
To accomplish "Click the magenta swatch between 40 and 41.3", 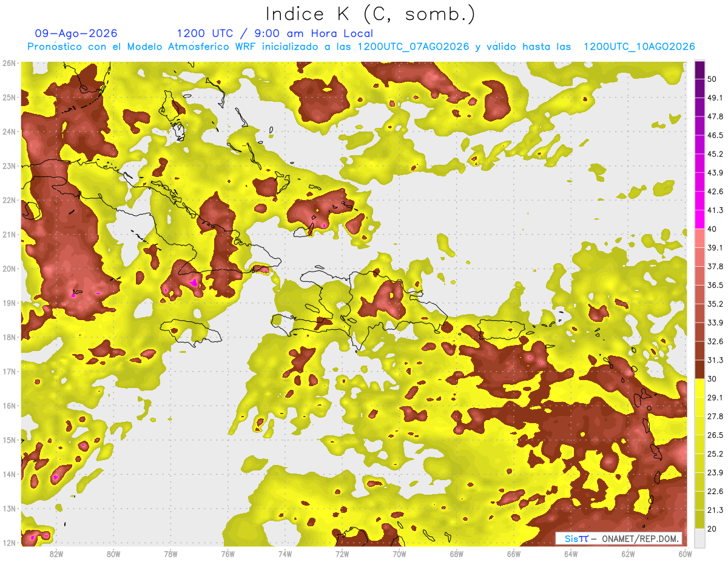I will pyautogui.click(x=699, y=219).
